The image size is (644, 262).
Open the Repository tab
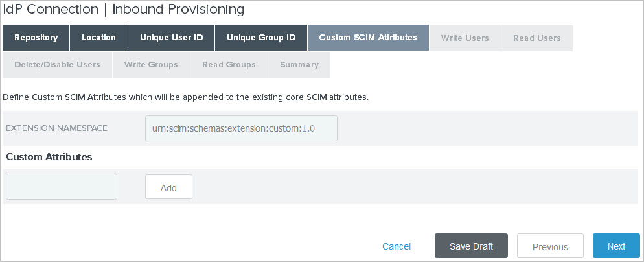[36, 38]
